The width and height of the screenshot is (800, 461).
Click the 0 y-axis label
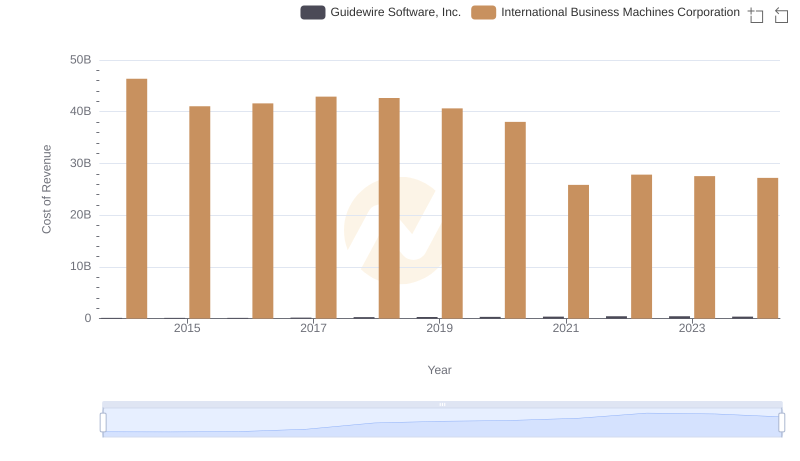click(x=88, y=318)
